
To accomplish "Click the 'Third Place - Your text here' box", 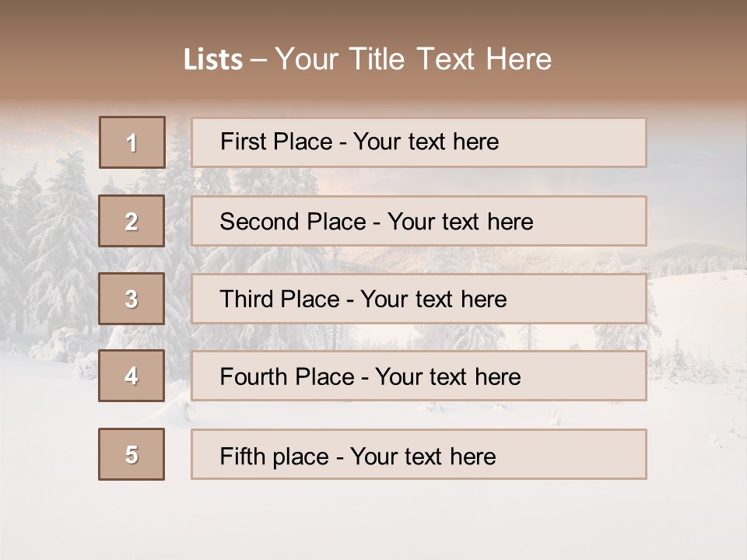I will [419, 299].
